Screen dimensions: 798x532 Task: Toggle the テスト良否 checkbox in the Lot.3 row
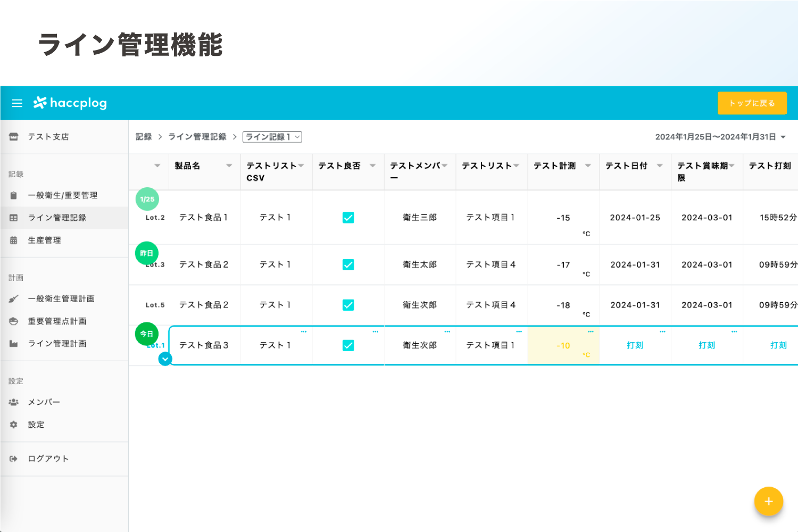(348, 264)
